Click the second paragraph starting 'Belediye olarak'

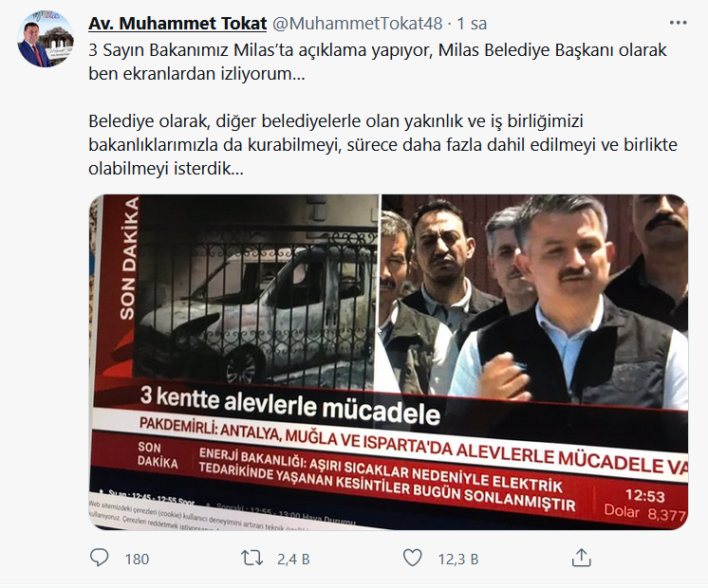tap(382, 145)
